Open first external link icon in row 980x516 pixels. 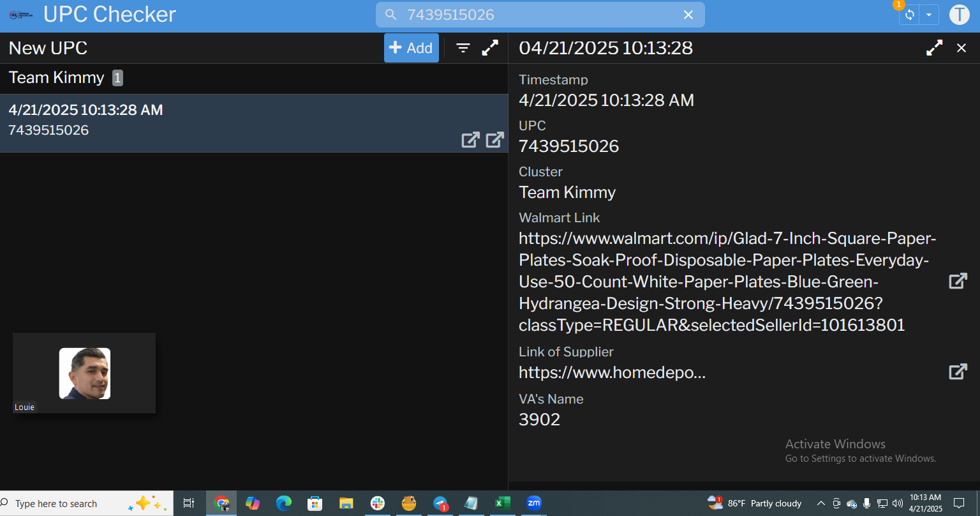[470, 140]
